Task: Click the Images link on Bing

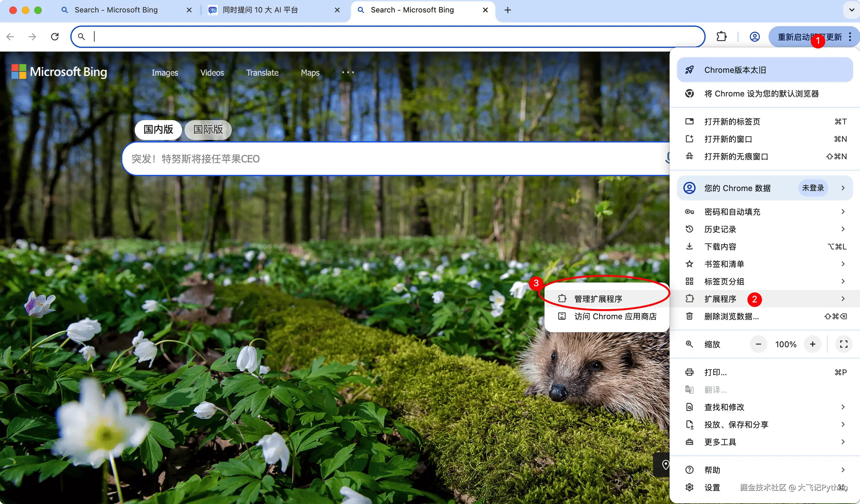Action: pyautogui.click(x=165, y=73)
